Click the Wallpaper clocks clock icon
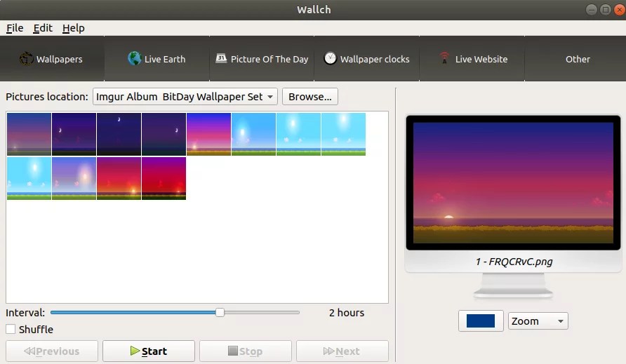Viewport: 626px width, 364px height. click(330, 58)
